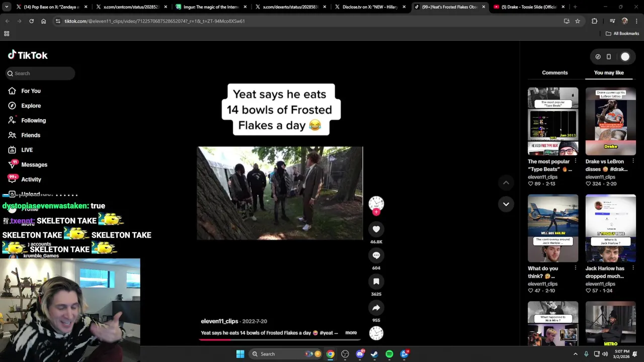The image size is (644, 362).
Task: Switch to the Comments tab
Action: pos(554,73)
